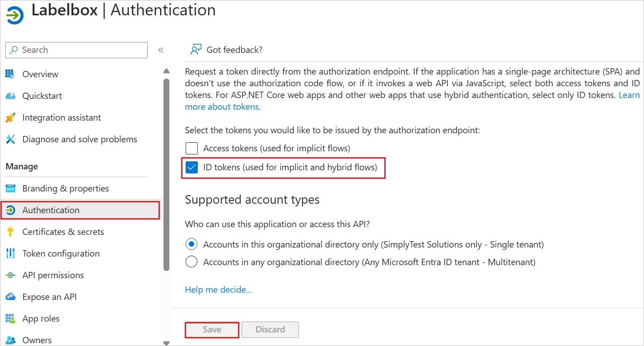Uncheck the ID tokens checkbox

click(191, 168)
